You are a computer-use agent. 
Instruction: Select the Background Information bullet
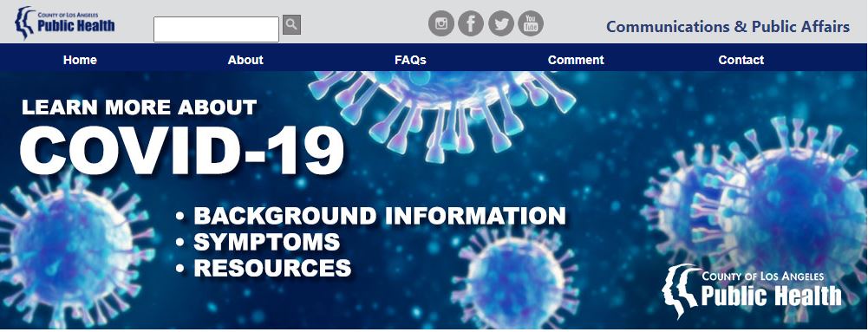[380, 215]
